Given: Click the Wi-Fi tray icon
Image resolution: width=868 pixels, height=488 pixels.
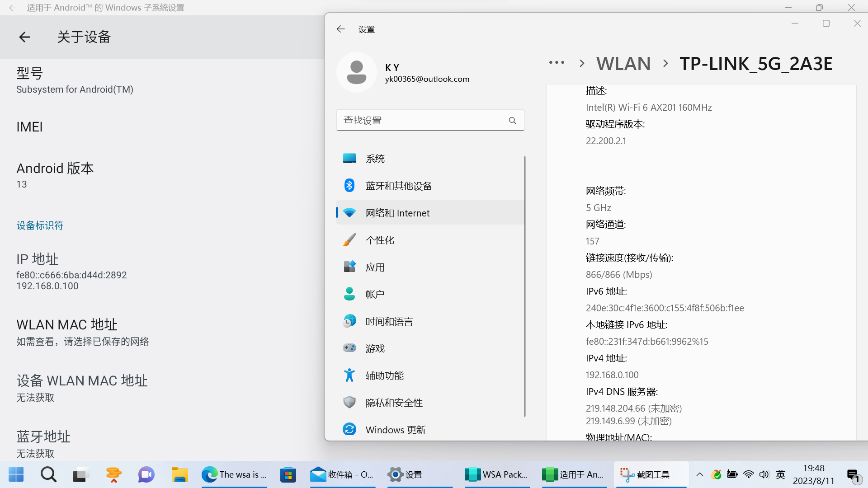Looking at the screenshot, I should click(x=748, y=474).
